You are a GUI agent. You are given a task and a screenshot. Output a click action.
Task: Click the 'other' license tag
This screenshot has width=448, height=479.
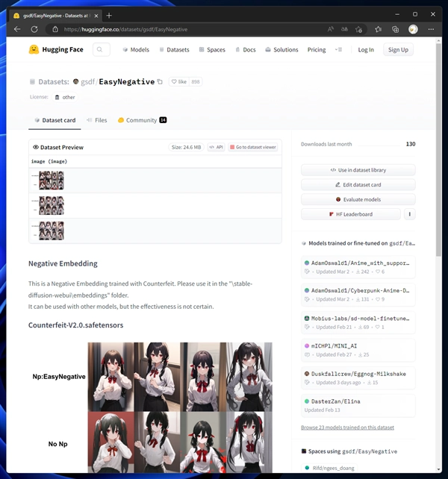tap(65, 97)
